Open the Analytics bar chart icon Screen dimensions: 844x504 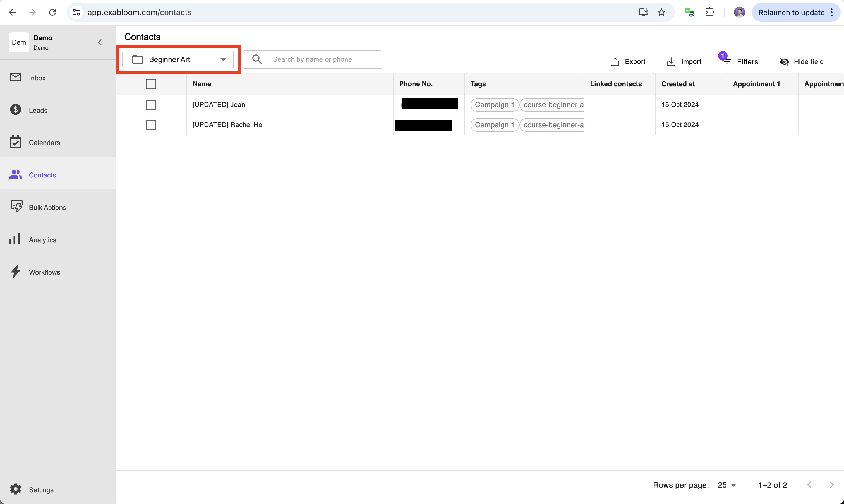(x=15, y=239)
